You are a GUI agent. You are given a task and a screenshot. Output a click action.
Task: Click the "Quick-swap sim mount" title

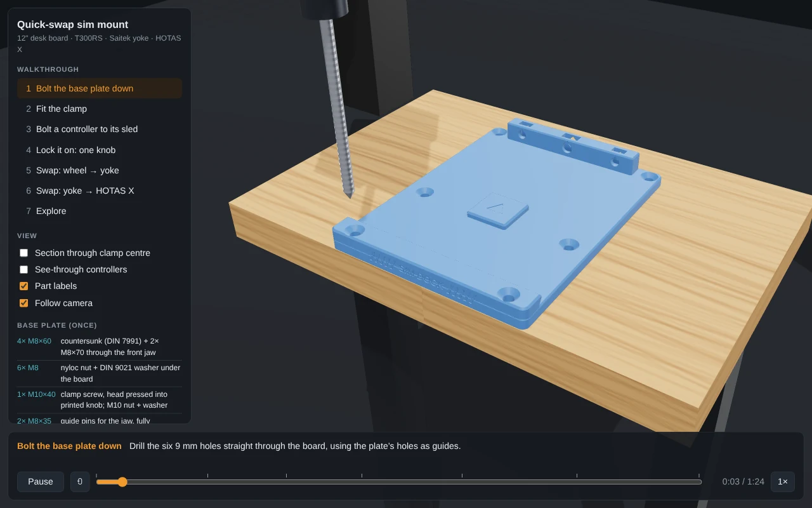pos(72,25)
